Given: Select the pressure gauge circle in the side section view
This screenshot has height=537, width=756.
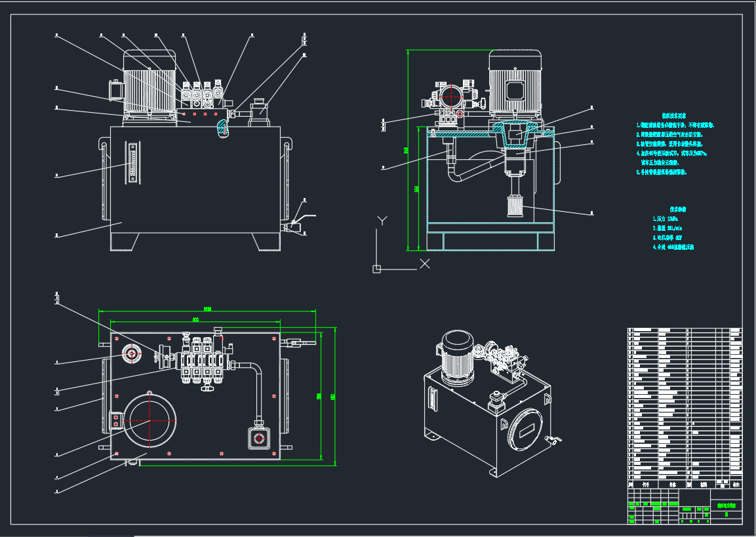Looking at the screenshot, I should point(451,96).
